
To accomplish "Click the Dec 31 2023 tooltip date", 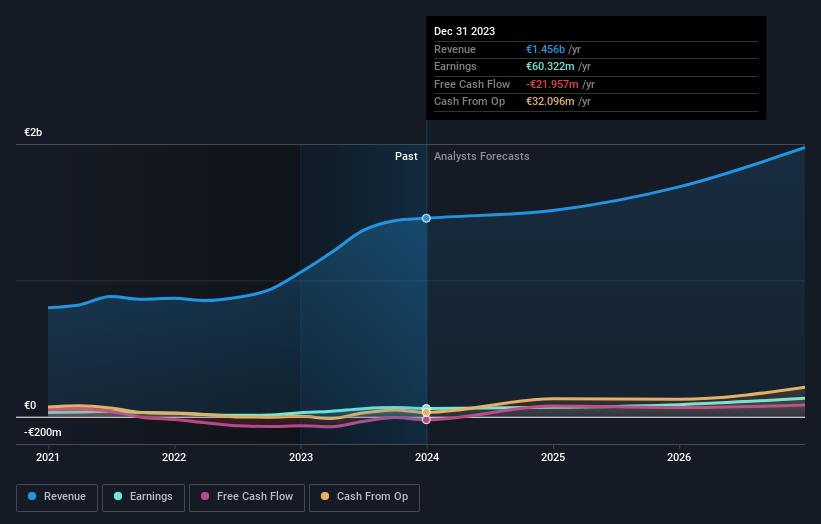I will (464, 31).
